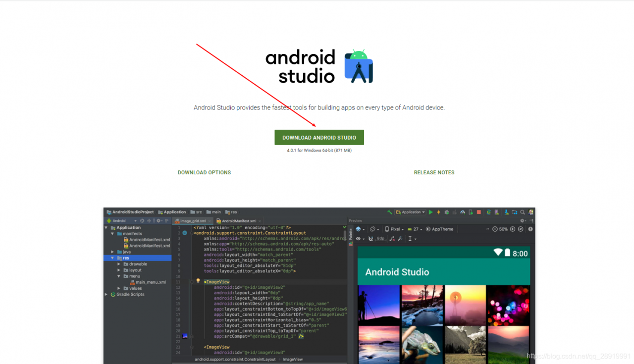Open the Project panel gear settings
Viewport: 634px width, 364px height.
pos(159,221)
